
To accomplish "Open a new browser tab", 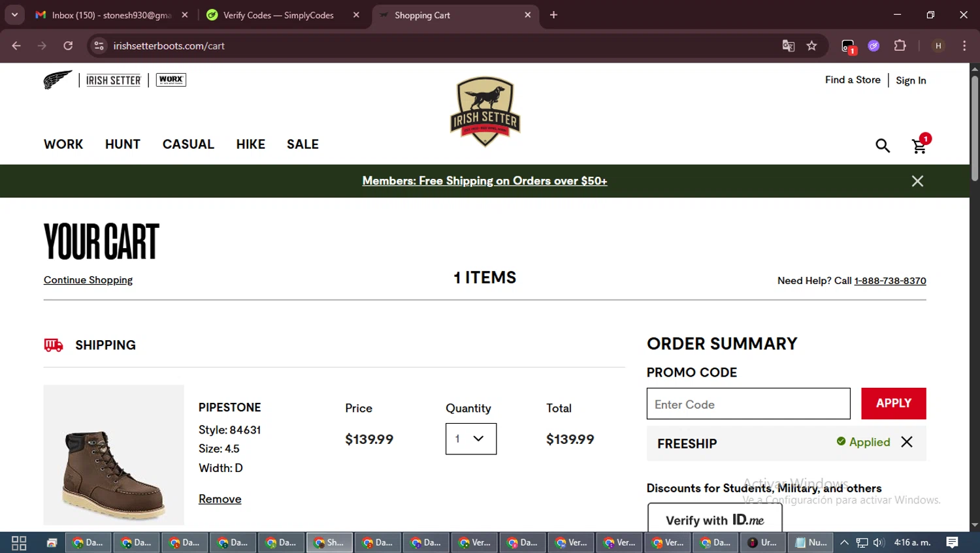I will tap(553, 15).
